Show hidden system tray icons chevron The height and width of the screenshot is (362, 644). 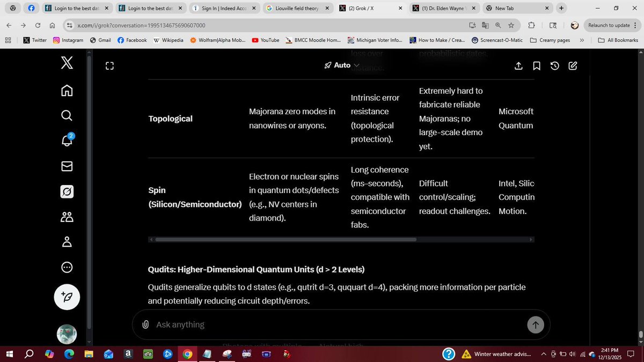pos(544,354)
